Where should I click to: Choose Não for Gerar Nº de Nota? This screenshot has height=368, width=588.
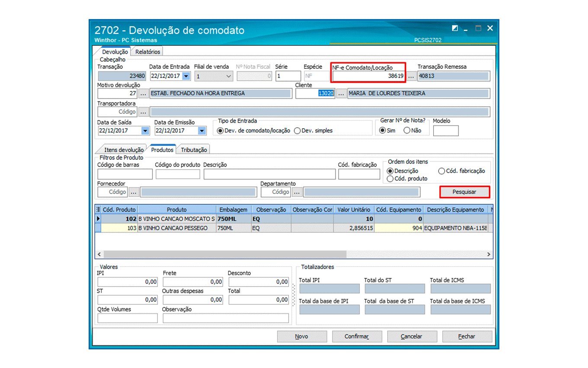click(407, 130)
